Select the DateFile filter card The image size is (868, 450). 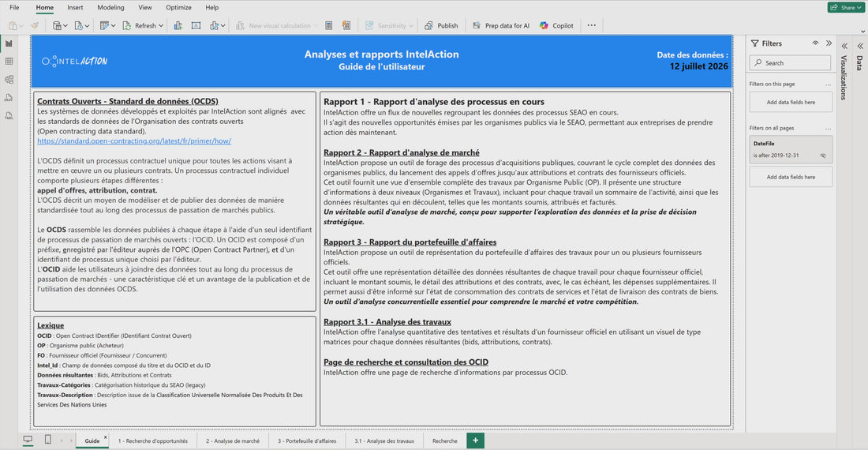pyautogui.click(x=791, y=149)
